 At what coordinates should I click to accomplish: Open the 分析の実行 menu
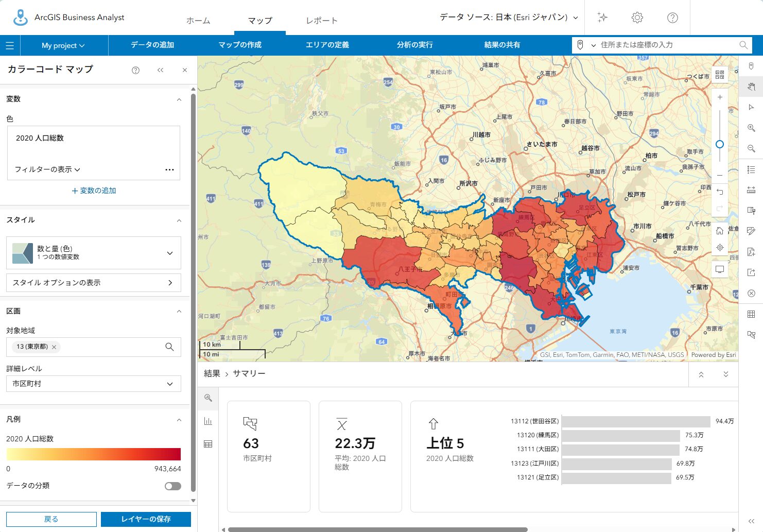pyautogui.click(x=414, y=45)
